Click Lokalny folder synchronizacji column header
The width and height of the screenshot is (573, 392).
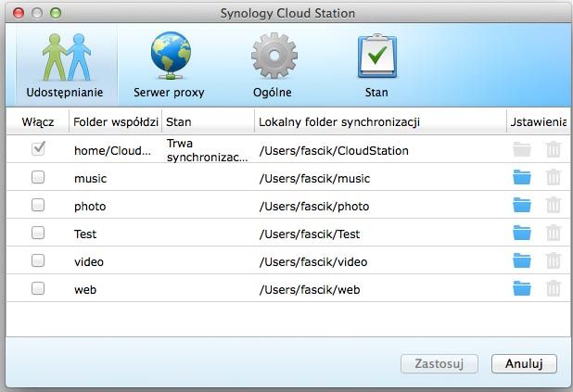380,121
